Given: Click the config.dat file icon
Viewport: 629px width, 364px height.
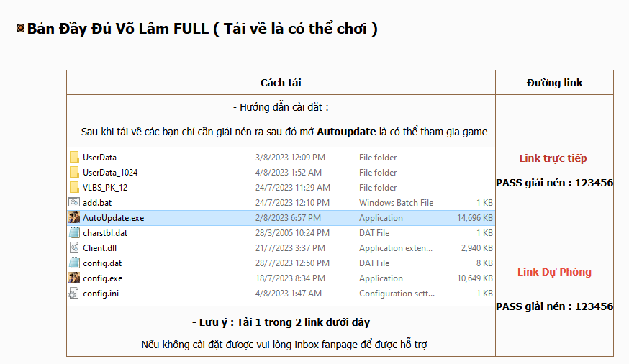Looking at the screenshot, I should pos(74,263).
